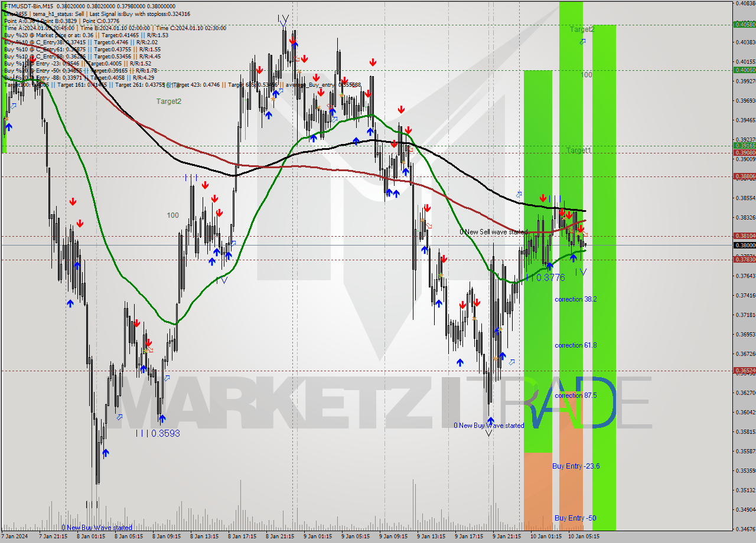Click the green 0.40580 price level tag
Viewport: 756px width, 543px height.
[x=744, y=25]
